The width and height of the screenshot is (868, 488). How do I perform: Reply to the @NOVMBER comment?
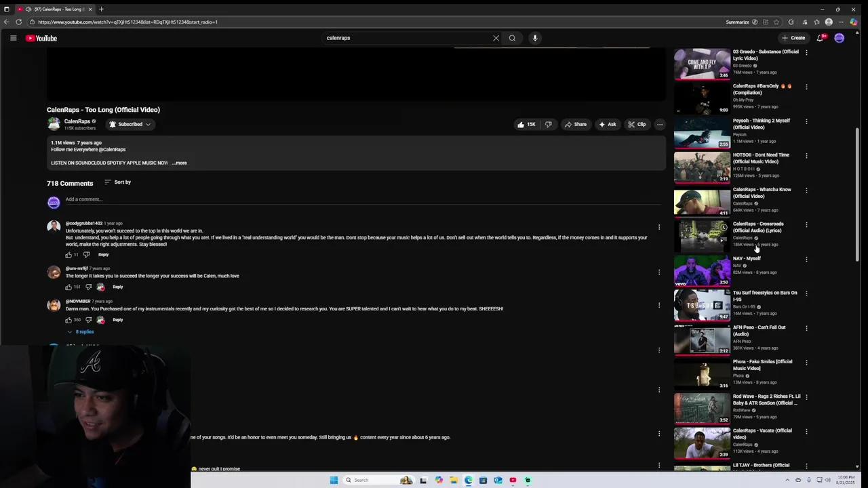tap(118, 320)
